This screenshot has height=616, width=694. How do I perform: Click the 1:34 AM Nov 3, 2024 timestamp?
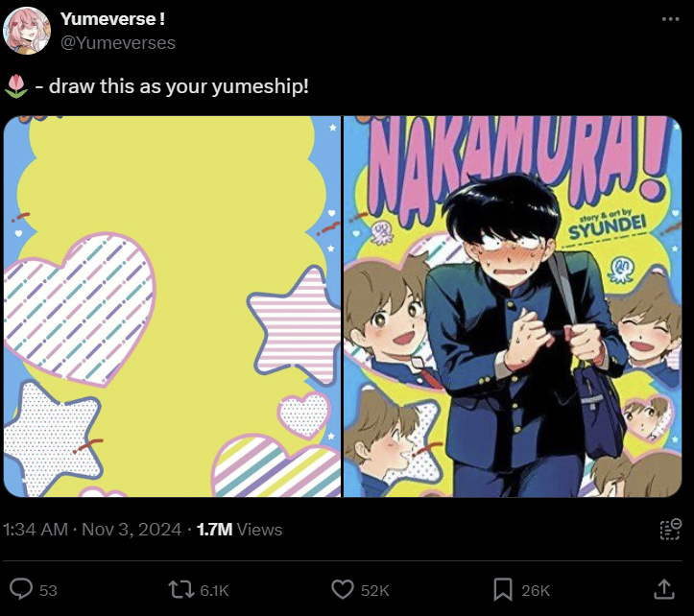coord(92,529)
